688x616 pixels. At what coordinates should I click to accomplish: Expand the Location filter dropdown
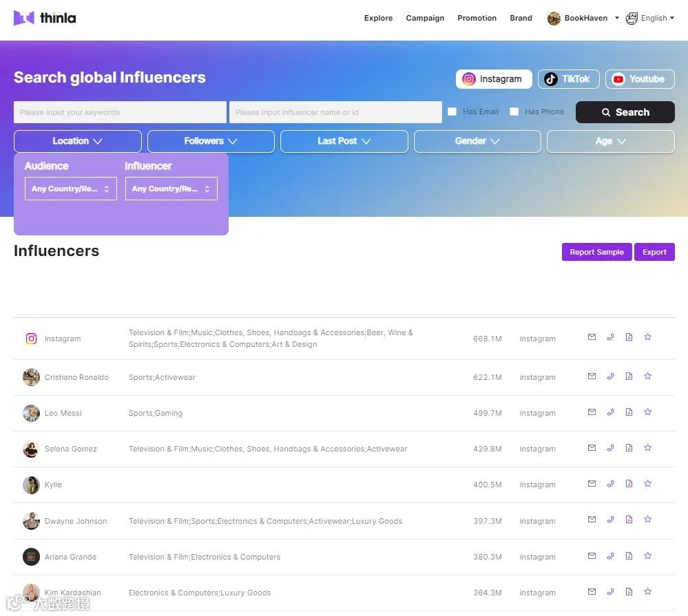pyautogui.click(x=78, y=141)
